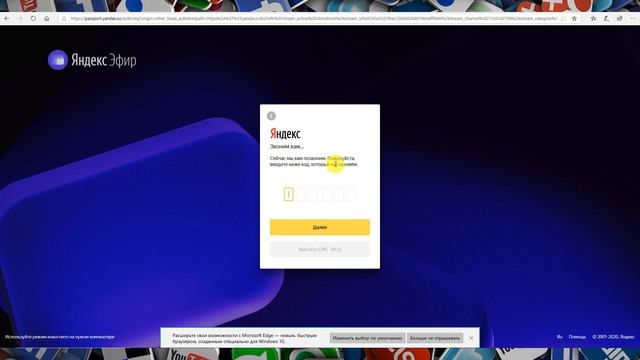This screenshot has height=360, width=640.
Task: Click Изменить выбор по умолчанию button
Action: click(367, 338)
